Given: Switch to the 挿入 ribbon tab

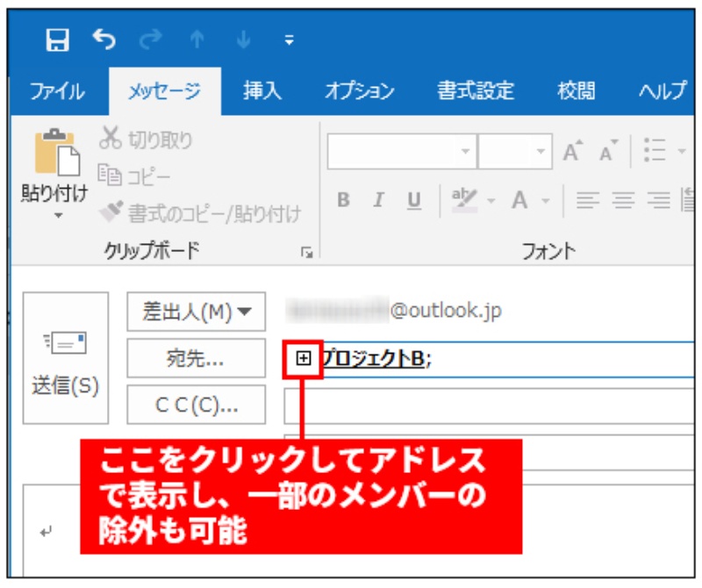Looking at the screenshot, I should (262, 91).
